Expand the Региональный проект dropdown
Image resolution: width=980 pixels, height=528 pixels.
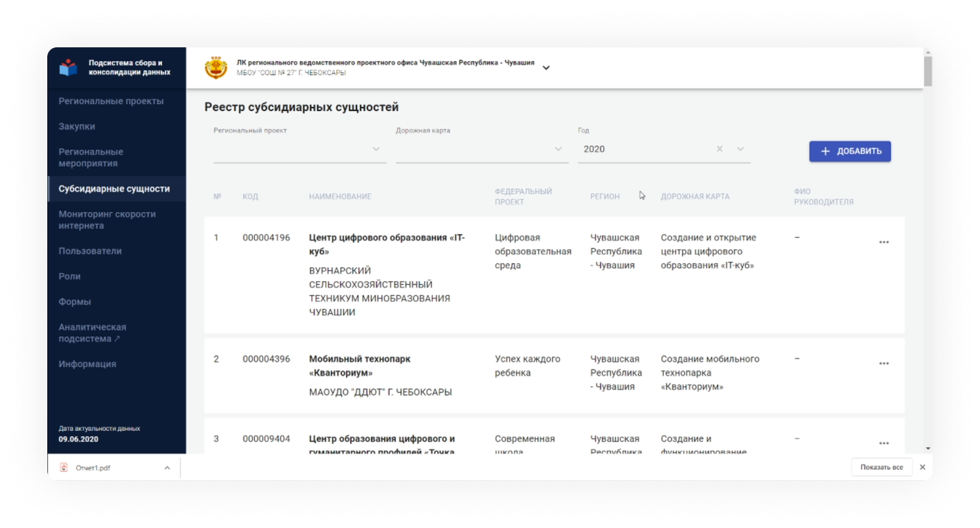click(376, 149)
